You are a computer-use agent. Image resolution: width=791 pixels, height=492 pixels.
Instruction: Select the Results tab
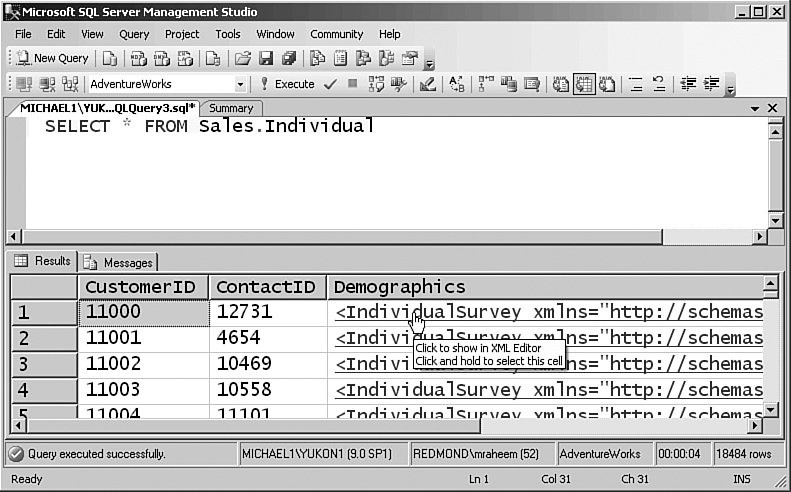42,261
